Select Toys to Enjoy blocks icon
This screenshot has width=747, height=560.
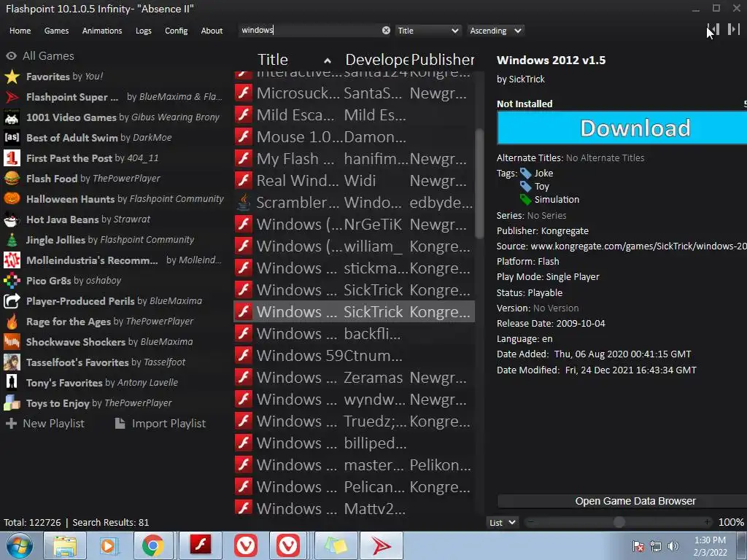[12, 402]
